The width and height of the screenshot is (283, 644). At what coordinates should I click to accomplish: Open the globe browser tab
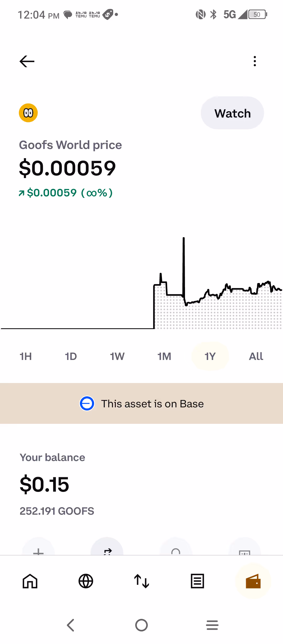(86, 581)
